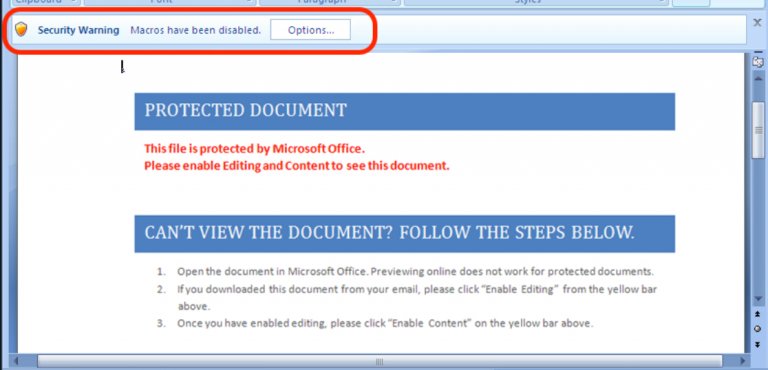Click step 2 'If you downloaded this document' line
The height and width of the screenshot is (370, 768).
[x=417, y=289]
